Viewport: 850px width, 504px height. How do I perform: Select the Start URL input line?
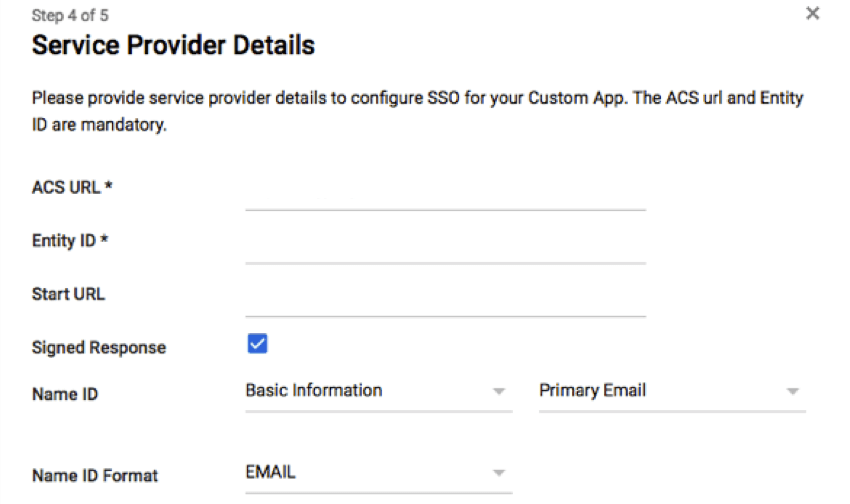point(445,301)
